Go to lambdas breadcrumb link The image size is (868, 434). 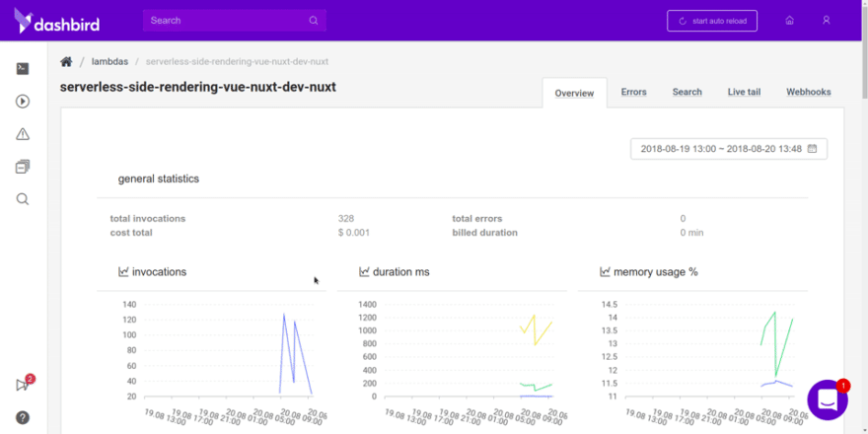point(109,61)
